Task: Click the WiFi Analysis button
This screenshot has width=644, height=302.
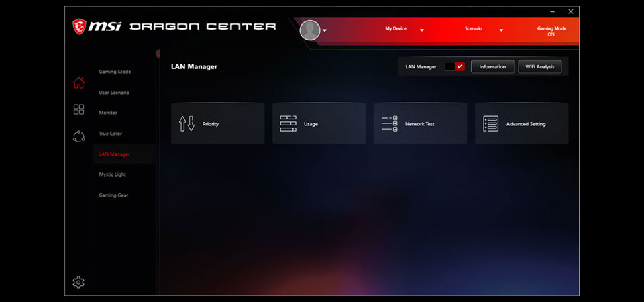Action: (x=540, y=66)
